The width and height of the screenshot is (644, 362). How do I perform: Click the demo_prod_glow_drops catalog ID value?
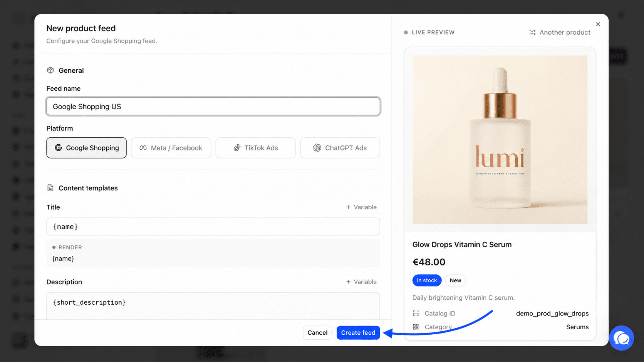click(x=552, y=314)
